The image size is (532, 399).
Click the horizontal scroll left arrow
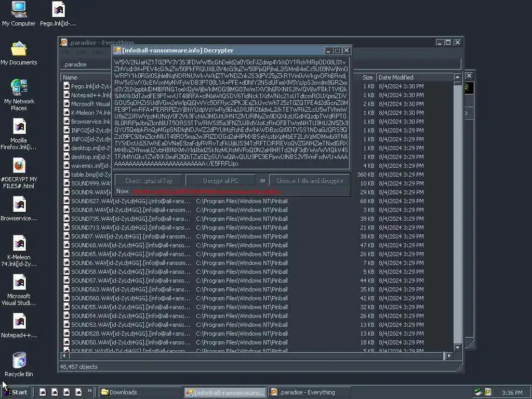coord(64,355)
